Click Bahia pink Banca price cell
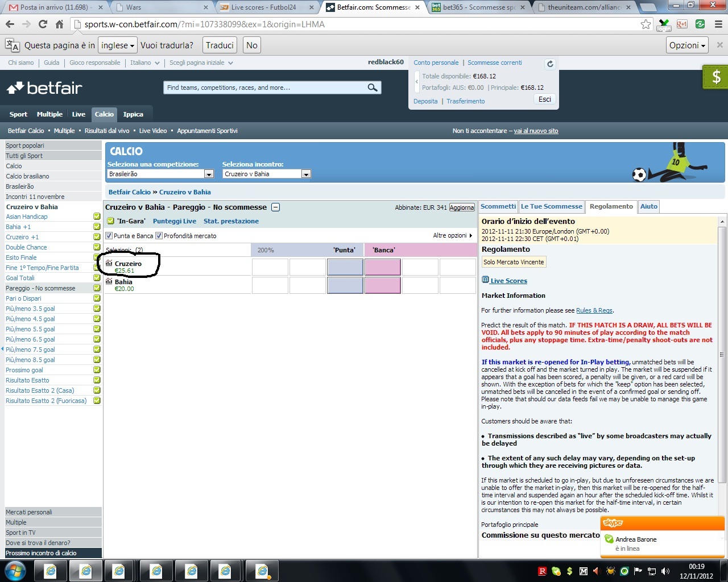This screenshot has width=728, height=582. (383, 285)
